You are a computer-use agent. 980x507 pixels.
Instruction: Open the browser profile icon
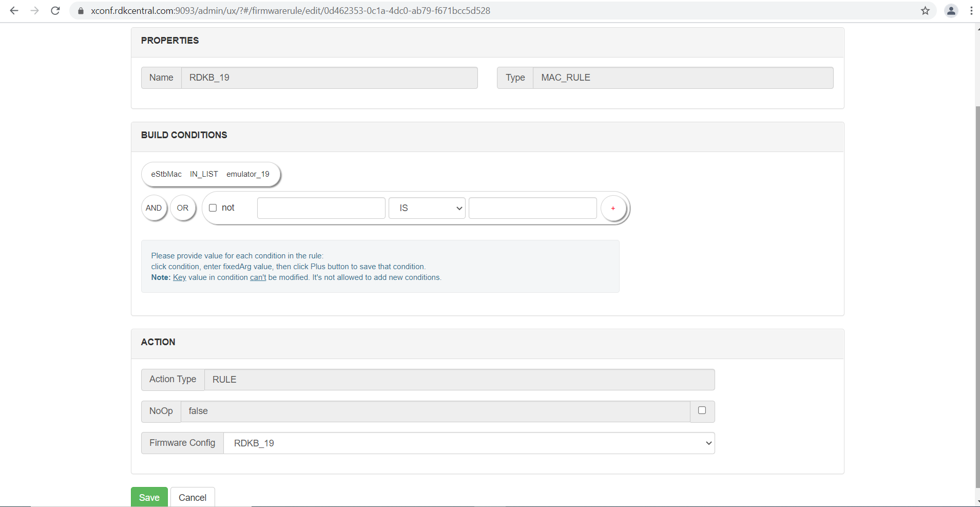[951, 11]
